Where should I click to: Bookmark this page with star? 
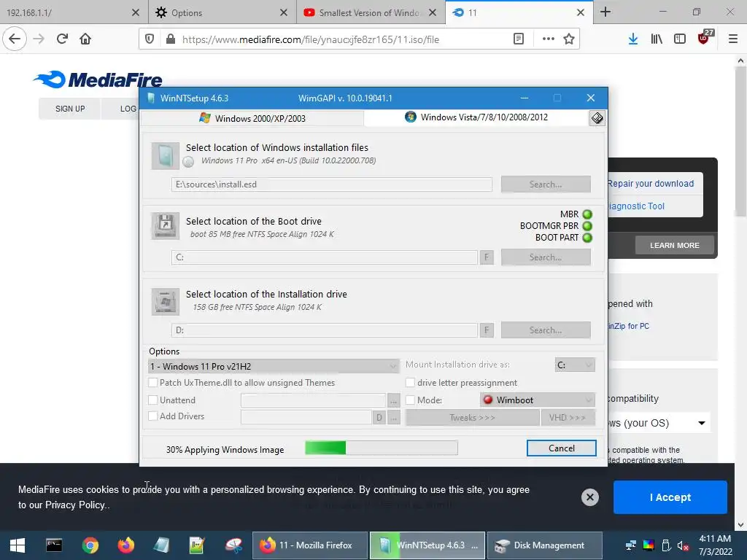569,39
